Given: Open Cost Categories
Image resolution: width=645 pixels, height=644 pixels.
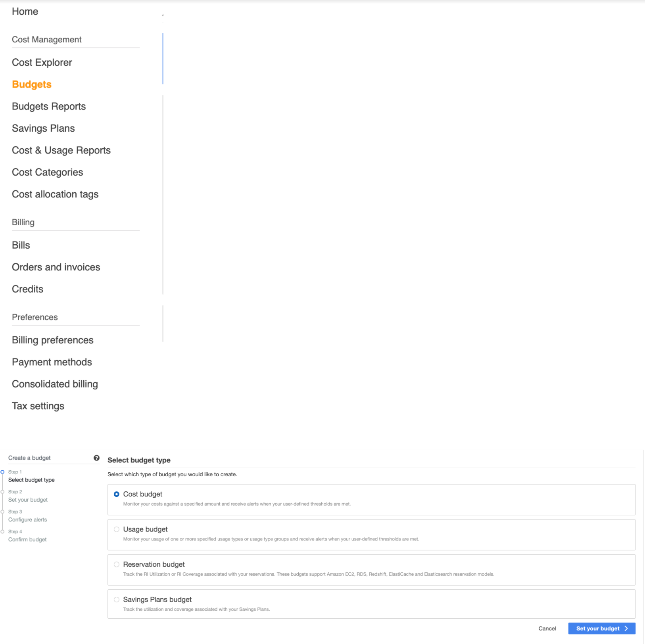Looking at the screenshot, I should pyautogui.click(x=48, y=172).
